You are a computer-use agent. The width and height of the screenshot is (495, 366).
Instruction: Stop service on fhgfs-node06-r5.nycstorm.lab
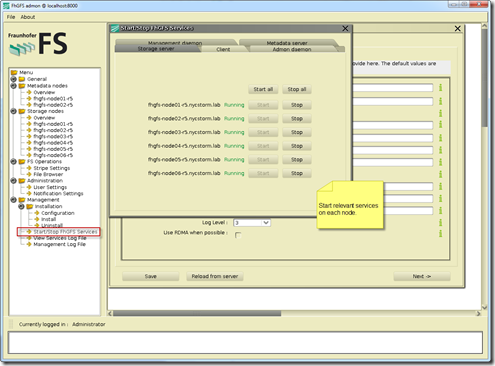tap(297, 173)
